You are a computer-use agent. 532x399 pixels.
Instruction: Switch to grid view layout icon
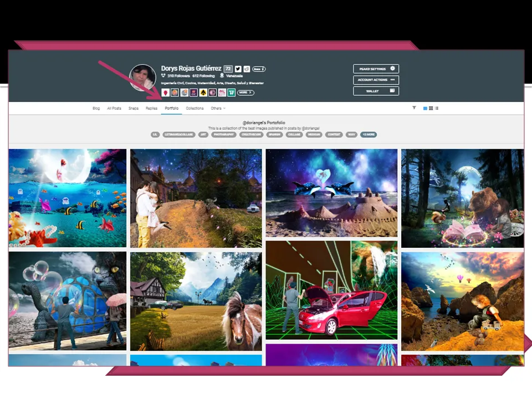coord(431,108)
